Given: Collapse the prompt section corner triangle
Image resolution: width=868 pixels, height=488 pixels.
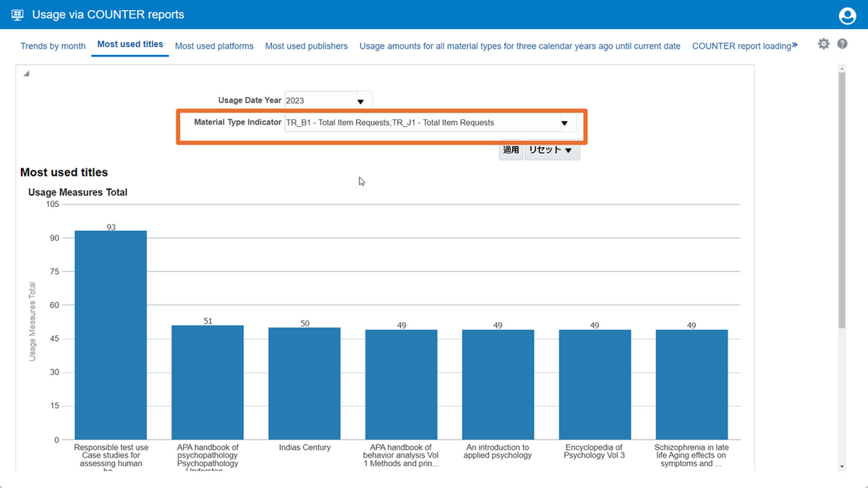Looking at the screenshot, I should (25, 74).
